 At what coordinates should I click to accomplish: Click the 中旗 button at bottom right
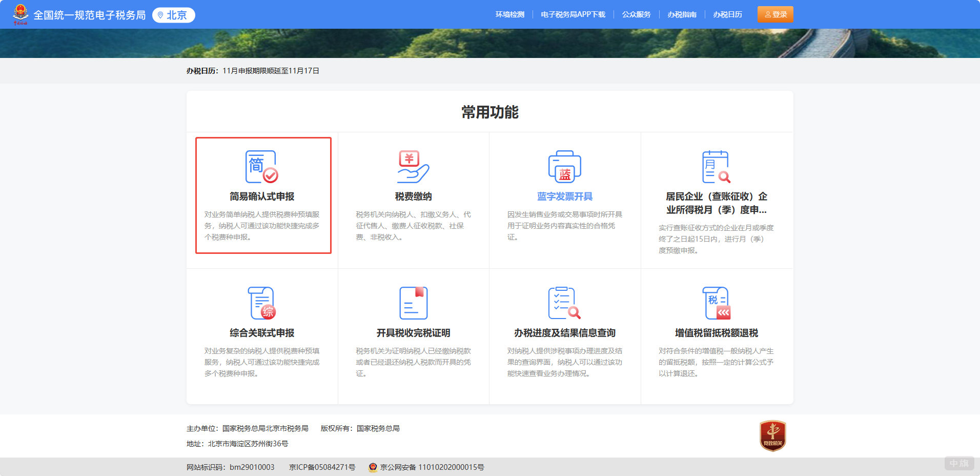tap(959, 463)
